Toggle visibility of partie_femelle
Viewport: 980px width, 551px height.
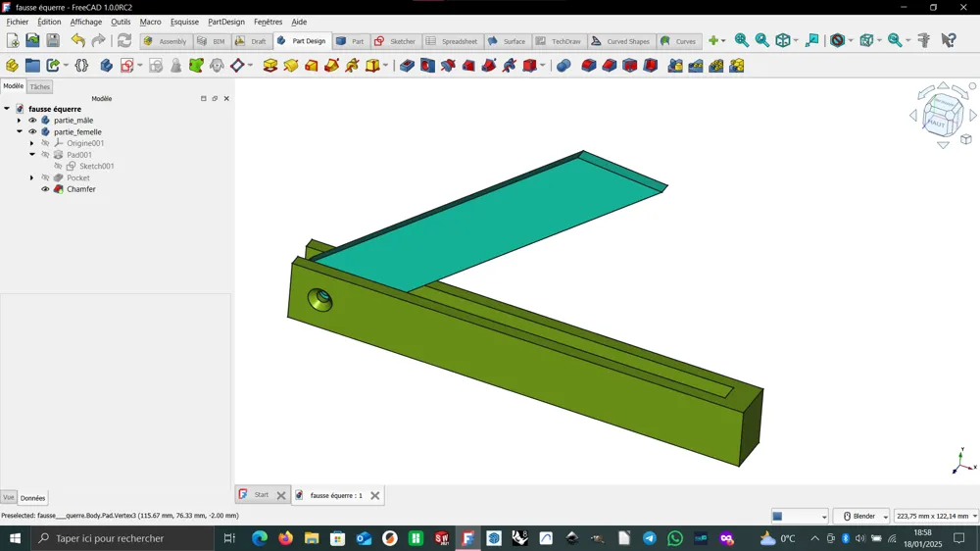tap(32, 132)
